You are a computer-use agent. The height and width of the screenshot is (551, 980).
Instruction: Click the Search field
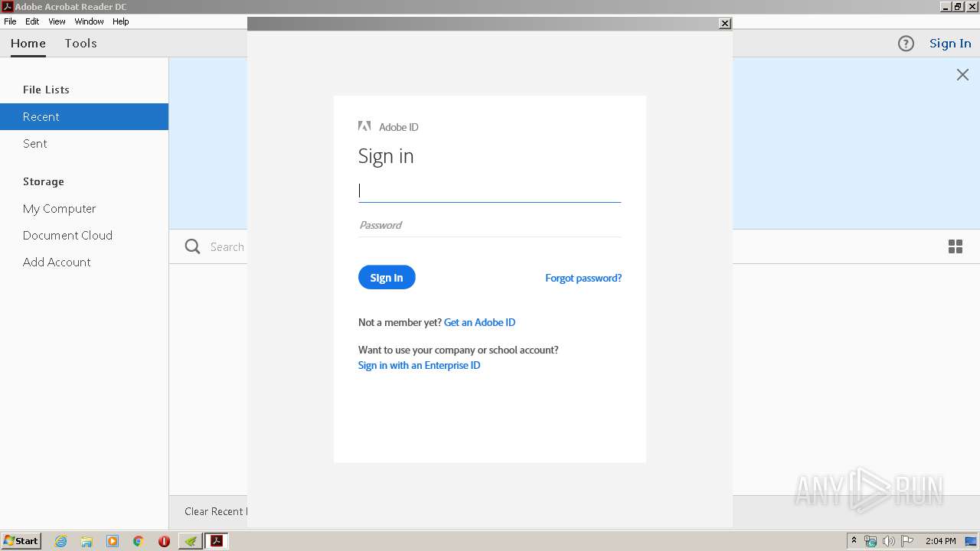[227, 246]
